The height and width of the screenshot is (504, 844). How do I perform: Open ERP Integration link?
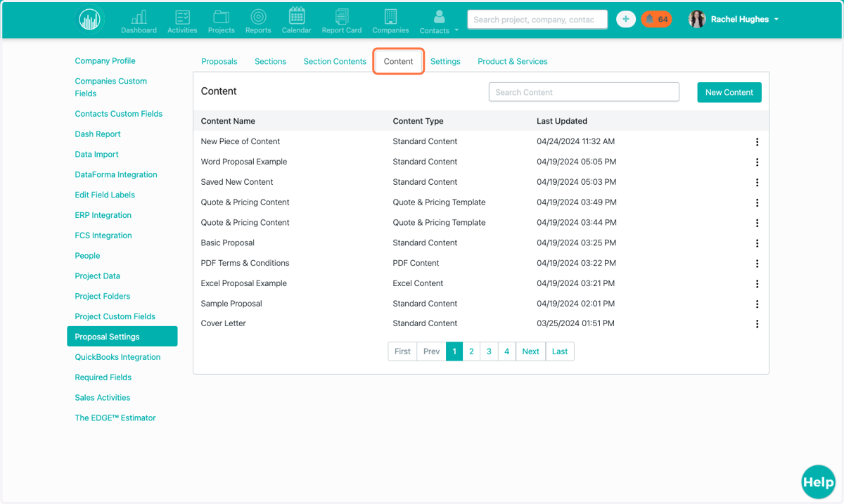tap(103, 215)
